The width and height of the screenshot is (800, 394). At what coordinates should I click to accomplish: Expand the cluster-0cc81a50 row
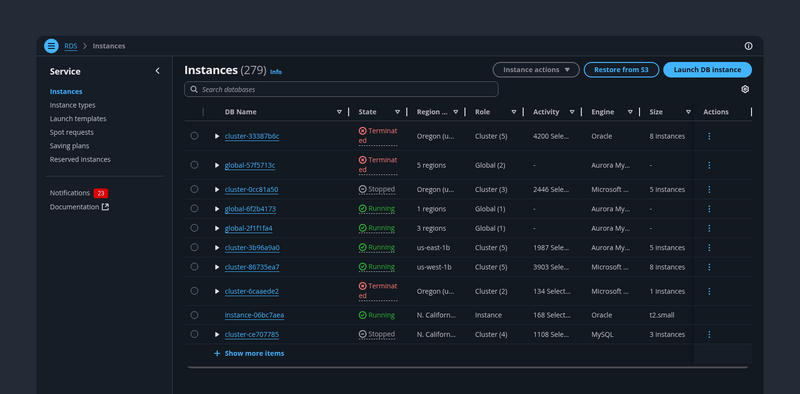pos(217,189)
